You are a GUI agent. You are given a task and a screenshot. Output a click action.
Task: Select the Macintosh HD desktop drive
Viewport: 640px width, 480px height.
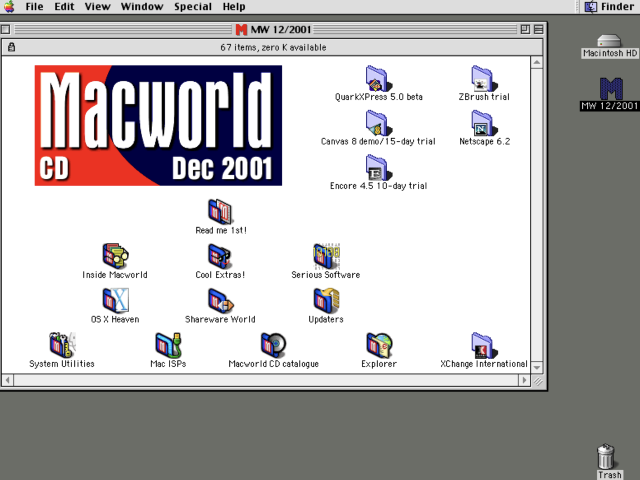(609, 41)
